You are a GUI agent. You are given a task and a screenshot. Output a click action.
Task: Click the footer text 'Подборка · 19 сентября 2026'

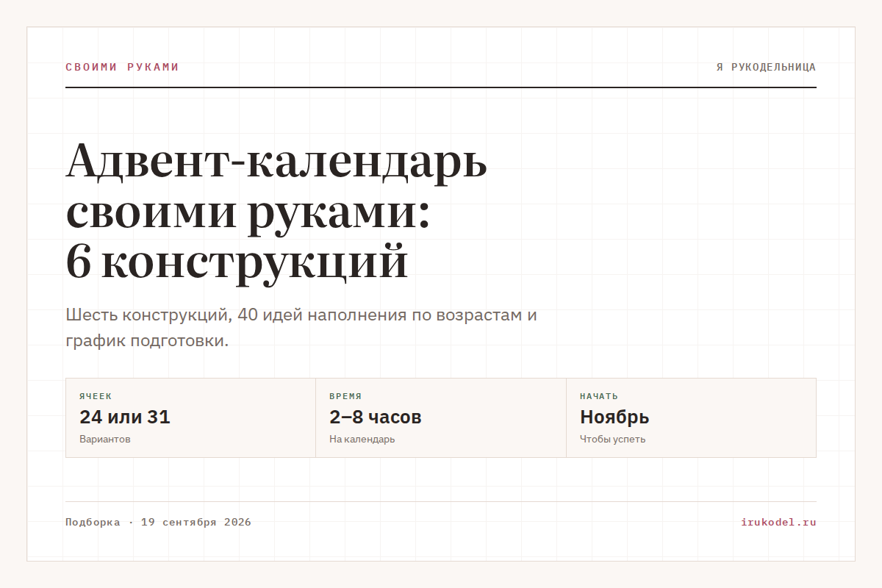(x=158, y=523)
